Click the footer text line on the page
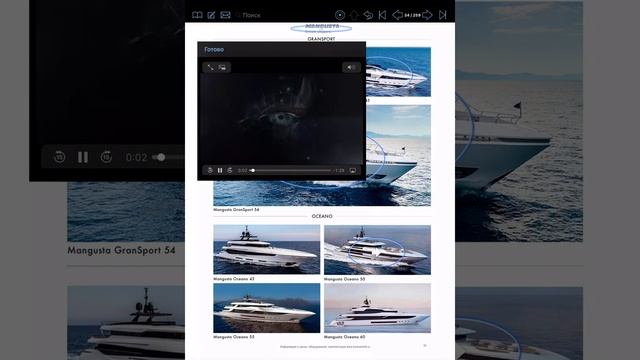 (325, 347)
